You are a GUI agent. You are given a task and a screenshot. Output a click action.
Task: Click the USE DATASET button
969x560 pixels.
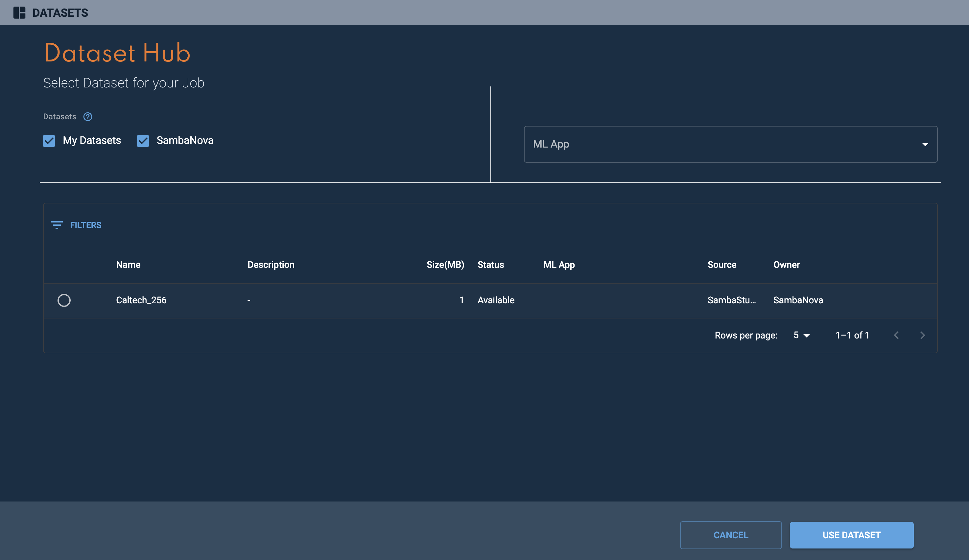[852, 535]
